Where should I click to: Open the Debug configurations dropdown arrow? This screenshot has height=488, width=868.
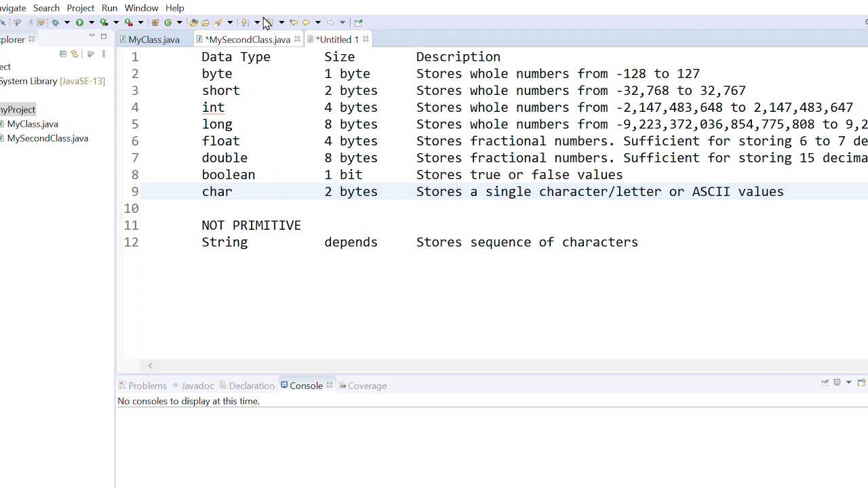click(67, 22)
